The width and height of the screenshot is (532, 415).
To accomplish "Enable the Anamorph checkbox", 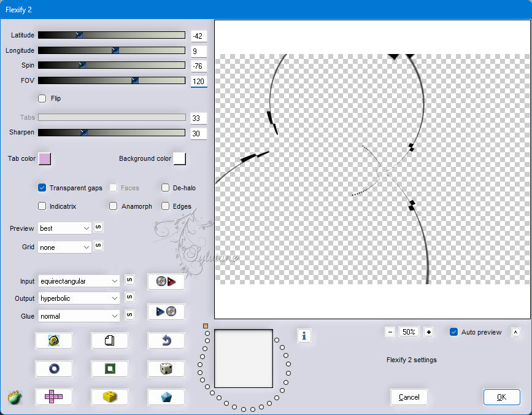I will click(x=114, y=206).
